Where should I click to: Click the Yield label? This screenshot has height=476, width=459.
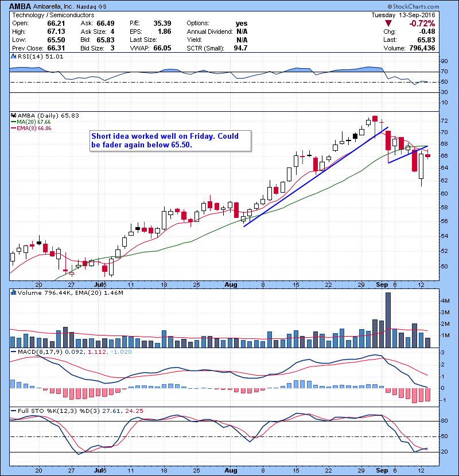[195, 40]
